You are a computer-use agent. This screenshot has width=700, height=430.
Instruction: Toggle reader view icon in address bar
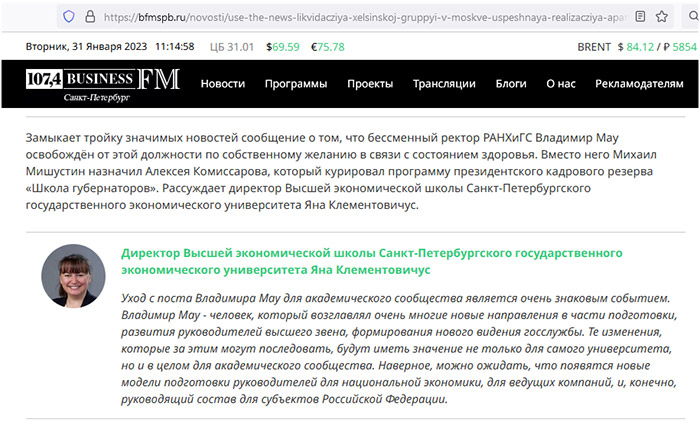point(640,17)
